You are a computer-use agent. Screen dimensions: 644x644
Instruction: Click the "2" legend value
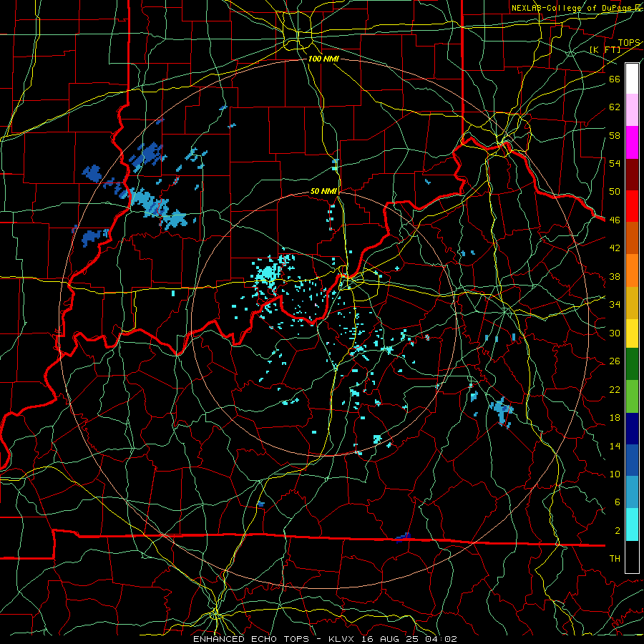618,531
